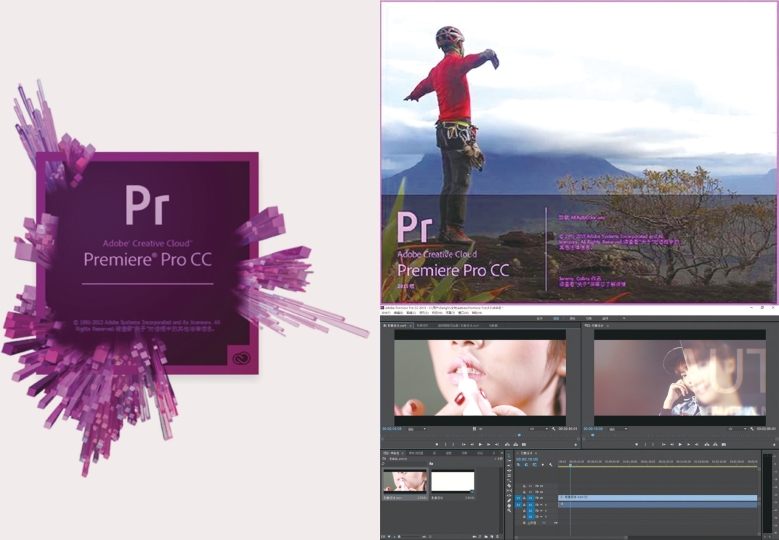Select the Pen tool in tools panel
The height and width of the screenshot is (540, 779).
click(x=509, y=500)
